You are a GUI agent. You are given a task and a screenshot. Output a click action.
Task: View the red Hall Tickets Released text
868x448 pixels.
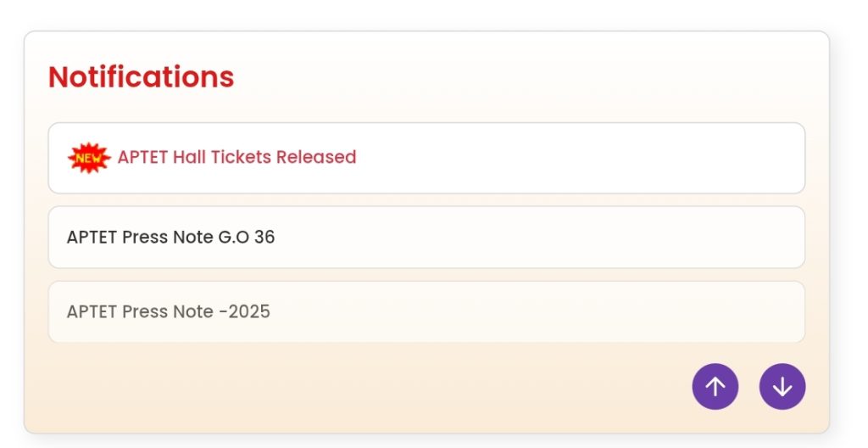click(x=236, y=157)
